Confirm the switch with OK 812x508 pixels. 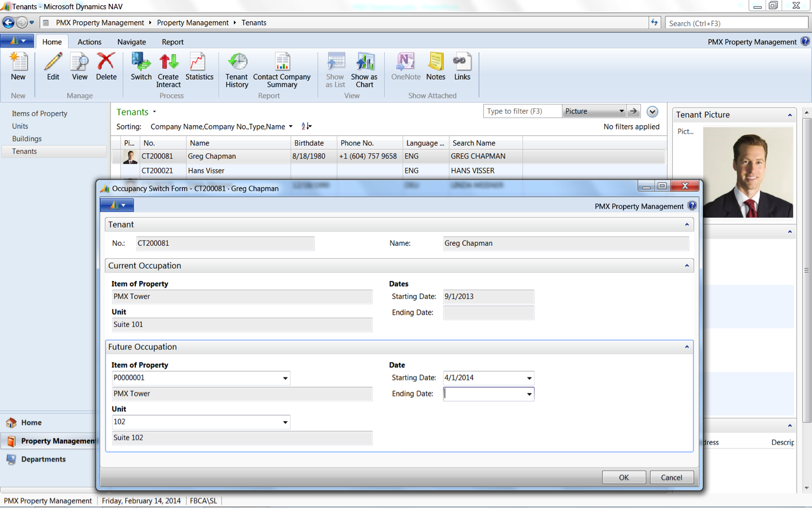tap(624, 477)
